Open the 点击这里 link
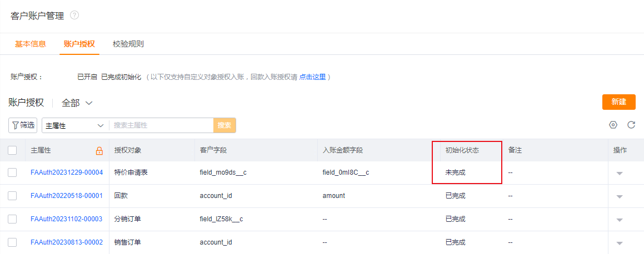The image size is (644, 254). pos(312,77)
